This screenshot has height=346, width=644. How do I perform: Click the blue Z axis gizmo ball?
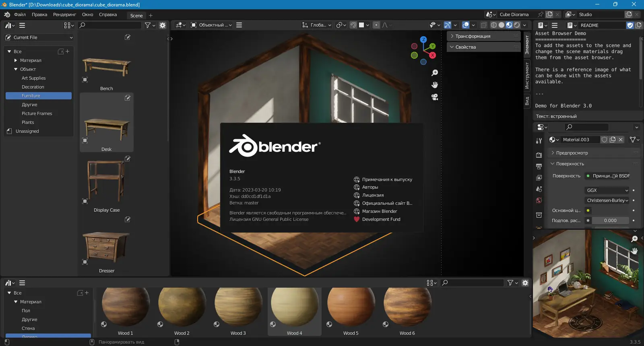[x=423, y=39]
